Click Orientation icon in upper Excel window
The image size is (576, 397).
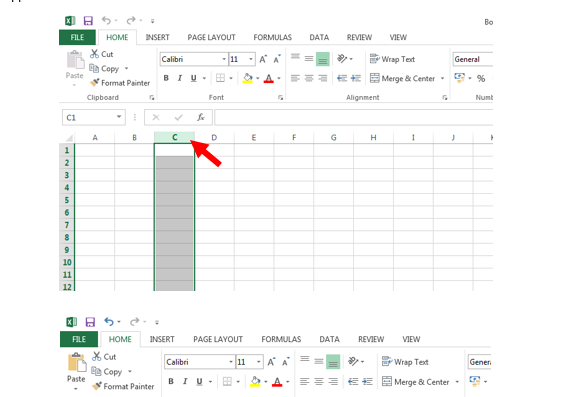tap(342, 59)
